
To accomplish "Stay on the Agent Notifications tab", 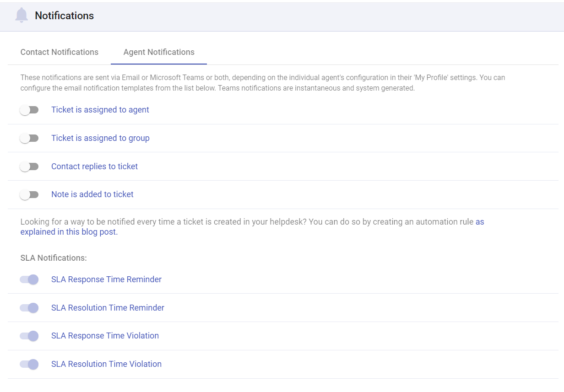I will [158, 52].
